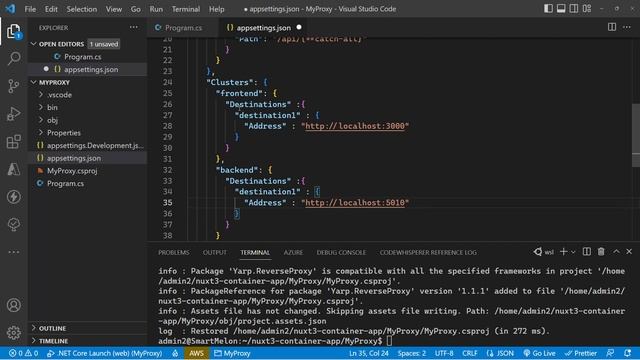Split the editor right
This screenshot has height=360, width=640.
point(611,27)
